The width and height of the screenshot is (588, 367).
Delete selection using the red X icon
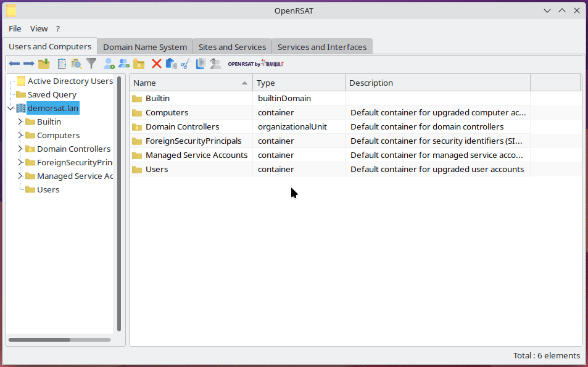click(x=155, y=63)
